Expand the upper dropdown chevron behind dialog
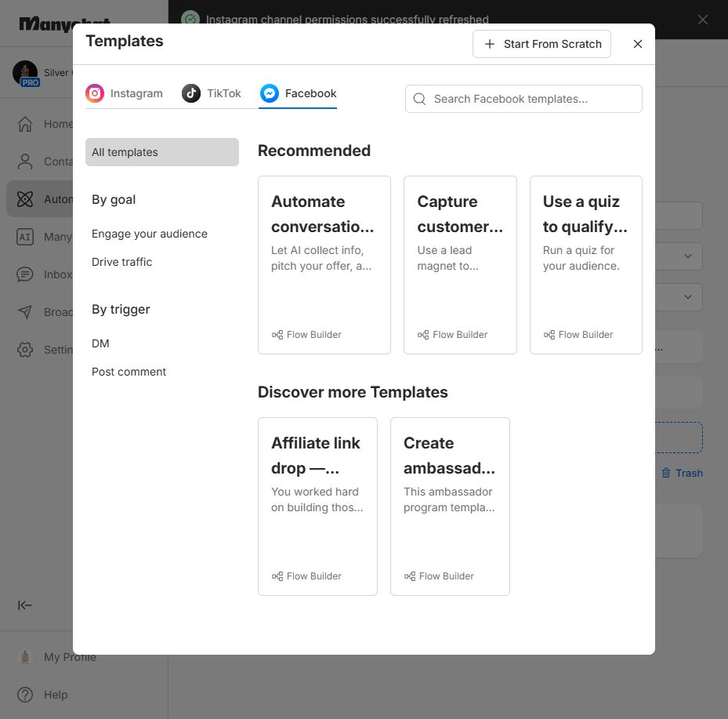This screenshot has width=728, height=719. click(x=688, y=256)
